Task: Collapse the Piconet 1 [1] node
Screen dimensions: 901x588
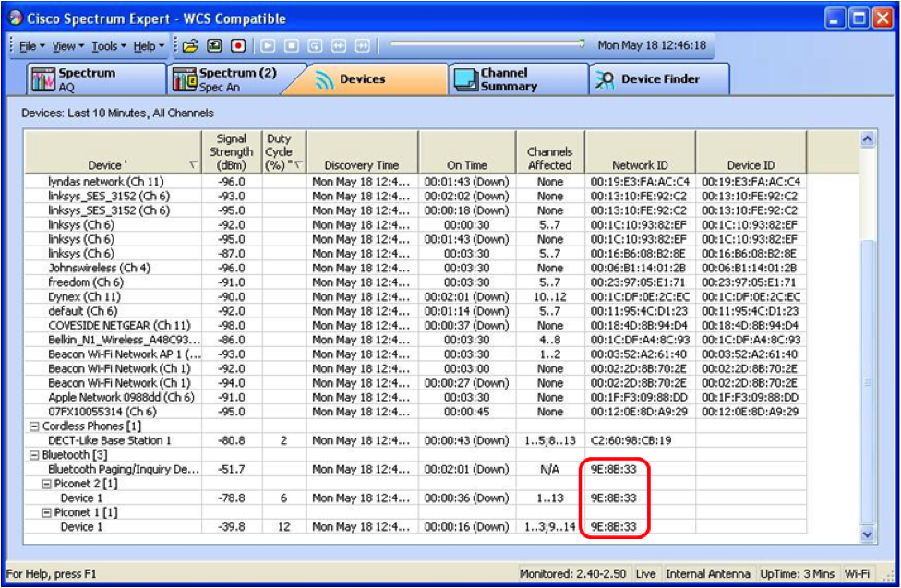Action: click(46, 512)
